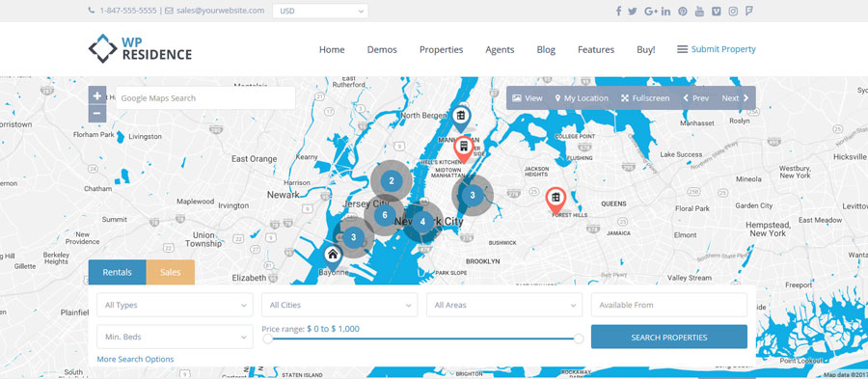Open the Min. Beds dropdown
Screen dimensions: 868x379
175,337
